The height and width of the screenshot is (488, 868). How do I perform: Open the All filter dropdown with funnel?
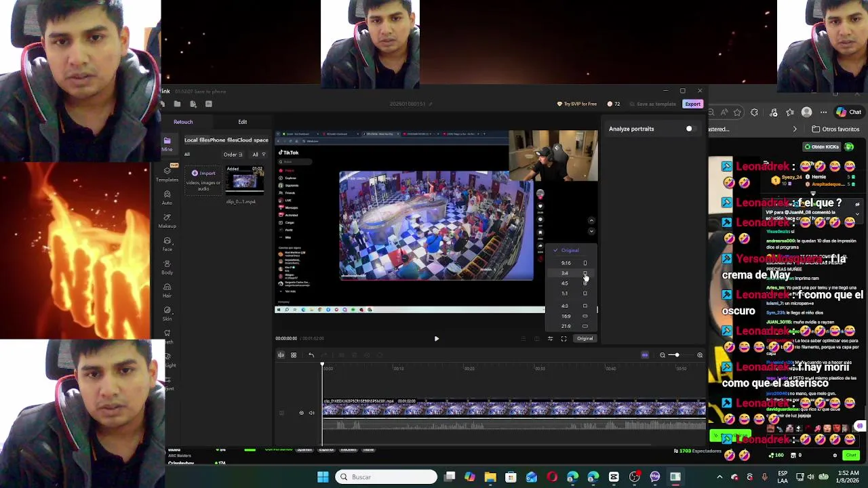[x=259, y=155]
